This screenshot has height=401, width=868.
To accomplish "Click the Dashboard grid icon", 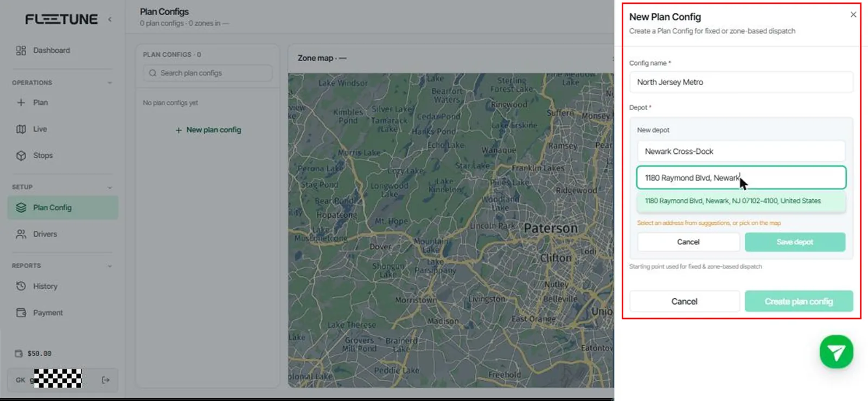I will [21, 50].
